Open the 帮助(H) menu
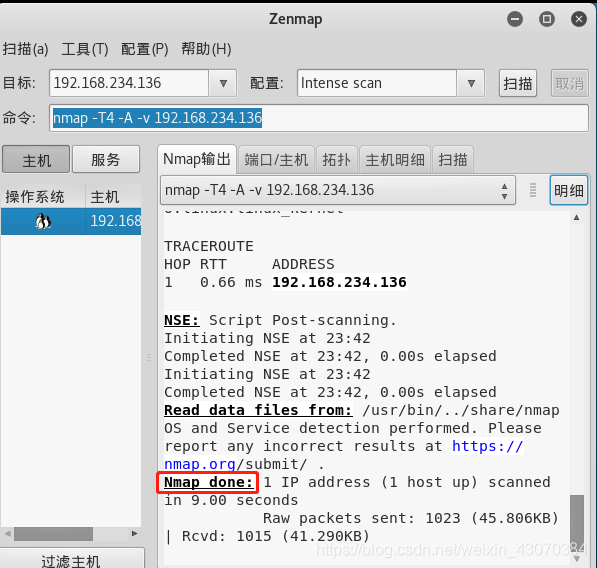Viewport: 597px width, 568px height. tap(206, 49)
